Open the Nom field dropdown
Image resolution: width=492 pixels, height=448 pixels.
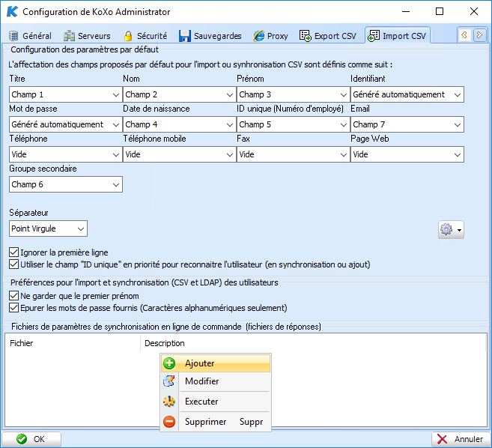[180, 94]
